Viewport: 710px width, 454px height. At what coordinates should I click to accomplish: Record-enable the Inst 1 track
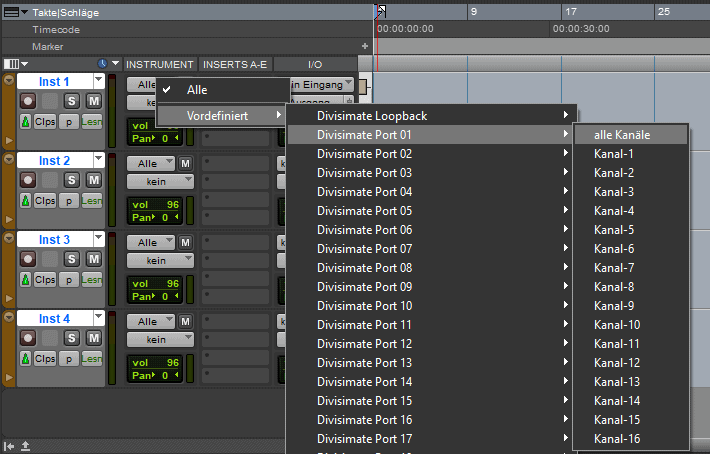[x=28, y=101]
